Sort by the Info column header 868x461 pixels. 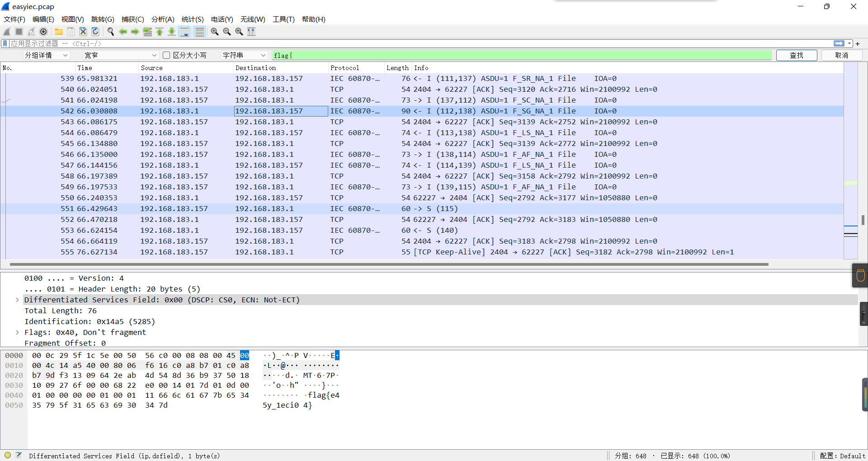click(627, 68)
